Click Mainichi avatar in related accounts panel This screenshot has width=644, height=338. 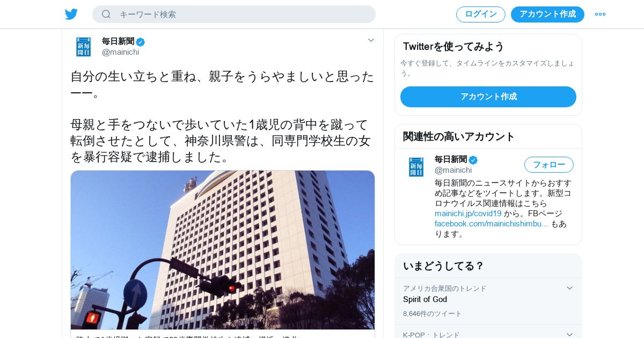tap(416, 167)
